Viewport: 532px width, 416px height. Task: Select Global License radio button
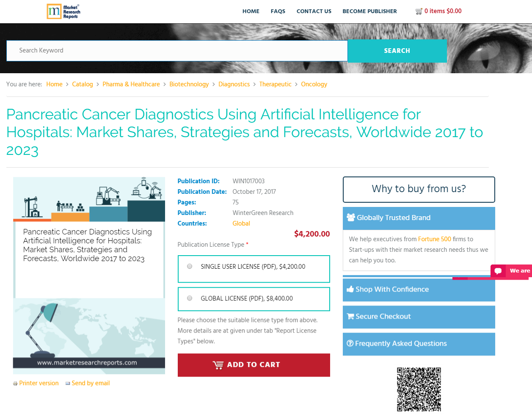point(190,298)
